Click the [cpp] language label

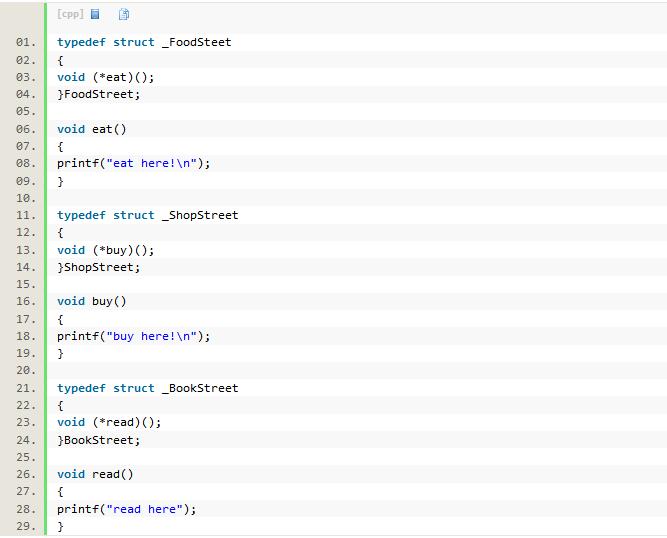(70, 14)
